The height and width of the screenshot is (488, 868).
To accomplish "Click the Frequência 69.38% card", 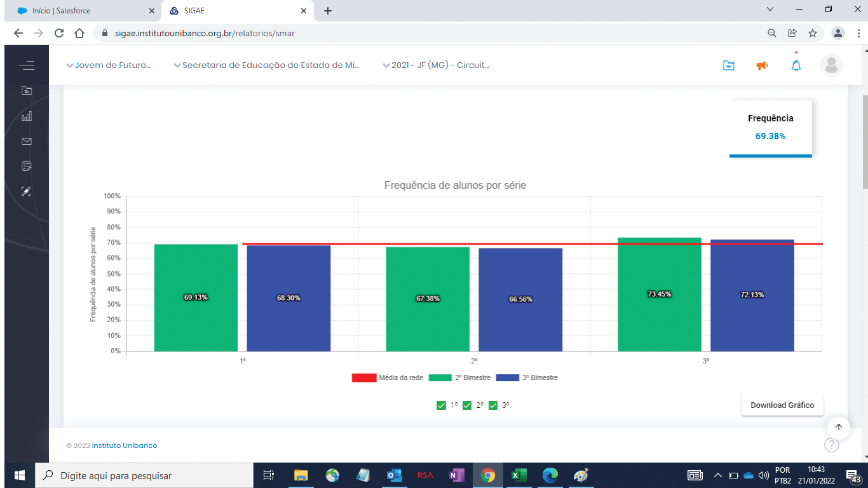I will [771, 128].
